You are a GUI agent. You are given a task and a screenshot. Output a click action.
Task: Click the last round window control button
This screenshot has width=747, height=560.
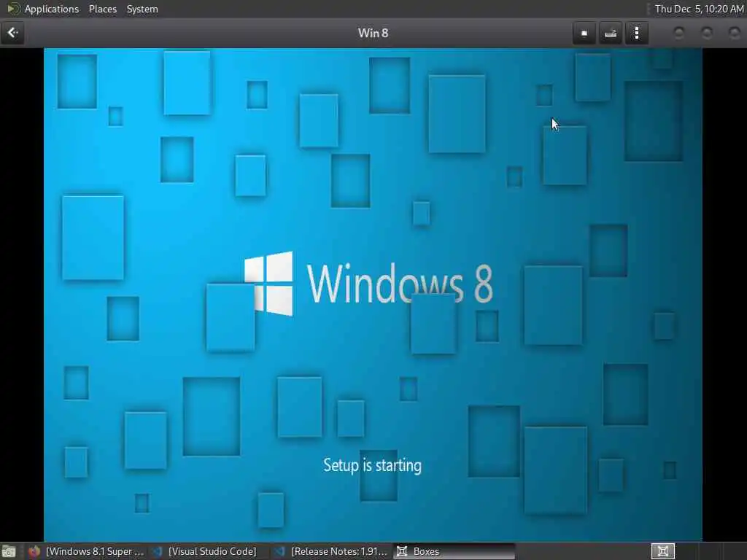point(734,33)
